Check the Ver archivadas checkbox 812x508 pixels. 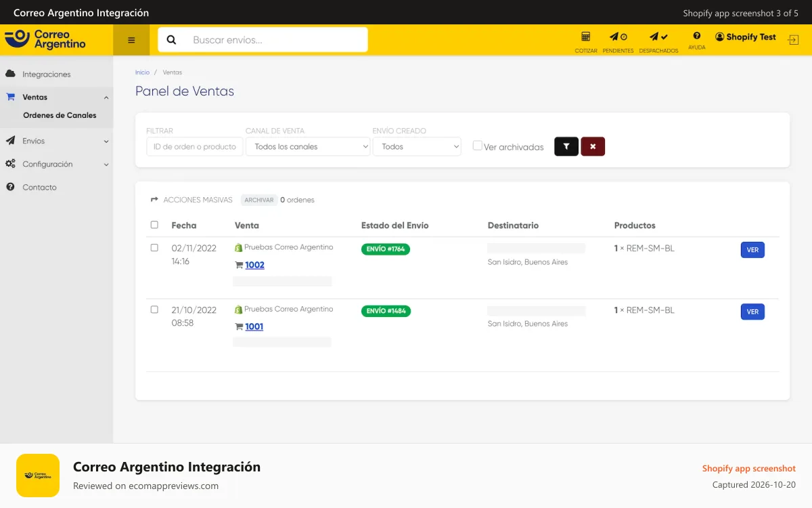point(478,146)
